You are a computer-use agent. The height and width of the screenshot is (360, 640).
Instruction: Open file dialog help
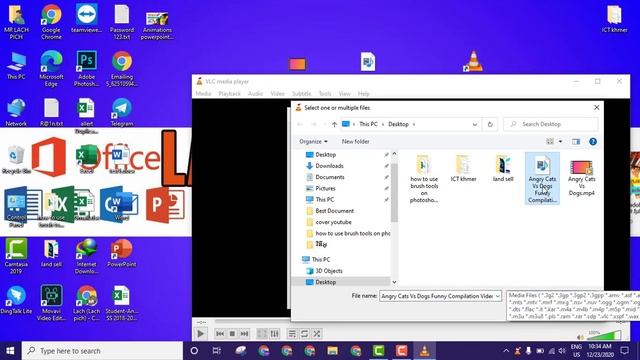pyautogui.click(x=593, y=142)
